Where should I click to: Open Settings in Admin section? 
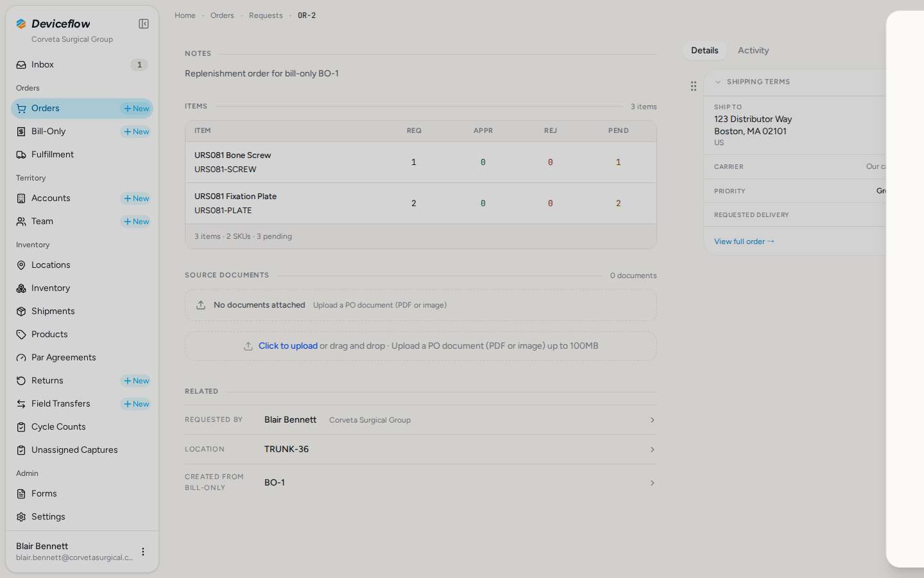[82, 517]
